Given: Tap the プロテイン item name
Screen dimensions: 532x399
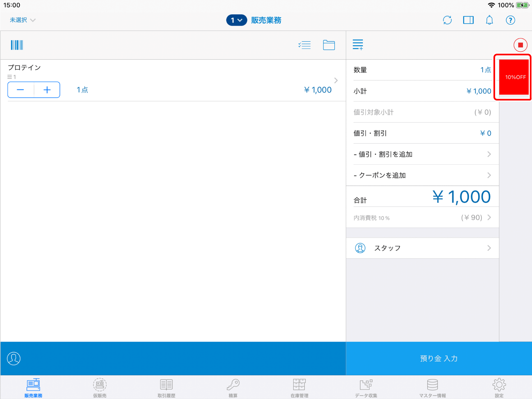Looking at the screenshot, I should pos(24,67).
